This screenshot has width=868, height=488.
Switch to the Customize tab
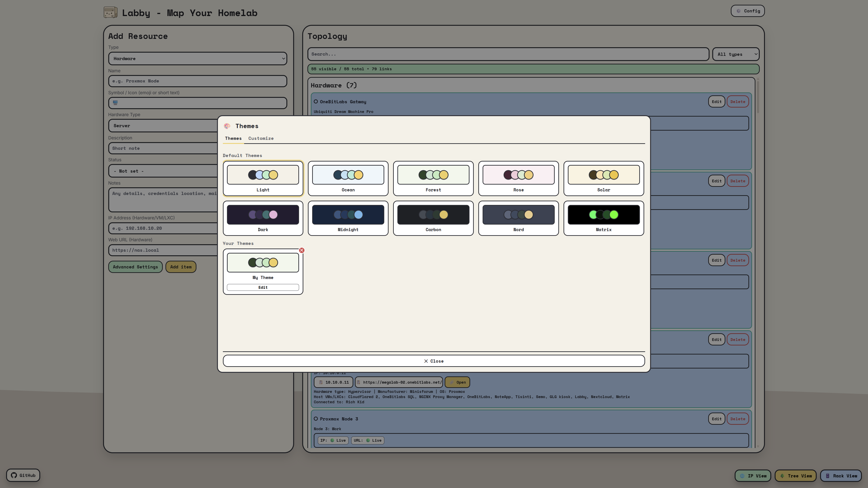[261, 138]
